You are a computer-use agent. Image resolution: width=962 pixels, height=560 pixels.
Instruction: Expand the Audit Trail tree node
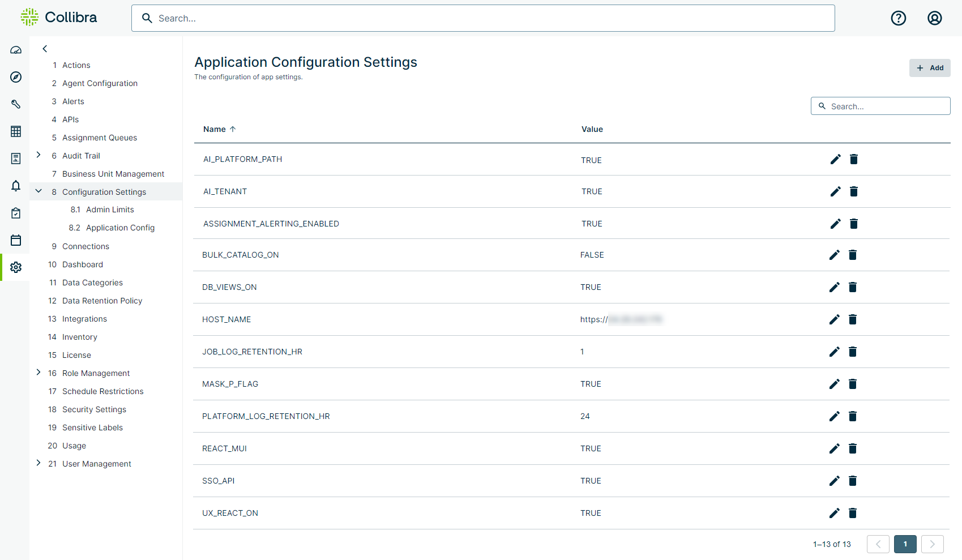[x=39, y=155]
